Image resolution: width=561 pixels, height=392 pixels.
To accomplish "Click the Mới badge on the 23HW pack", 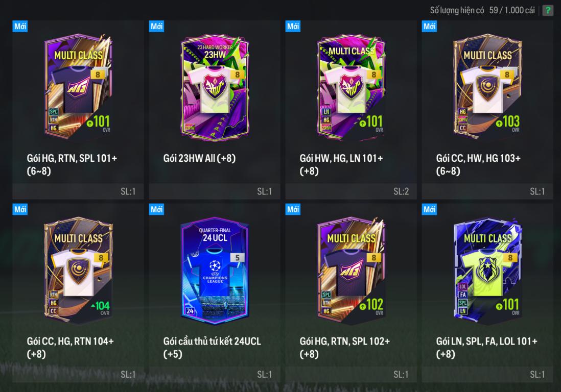I will point(156,27).
